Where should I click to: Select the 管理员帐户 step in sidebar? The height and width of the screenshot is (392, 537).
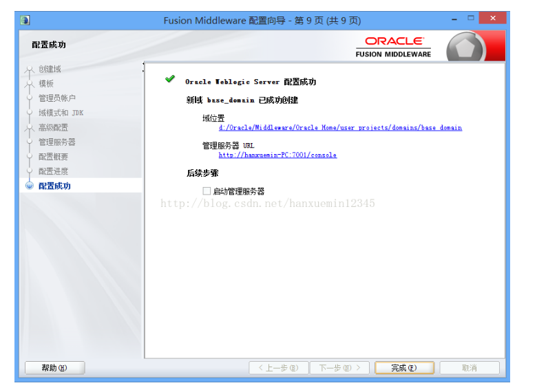[x=57, y=98]
